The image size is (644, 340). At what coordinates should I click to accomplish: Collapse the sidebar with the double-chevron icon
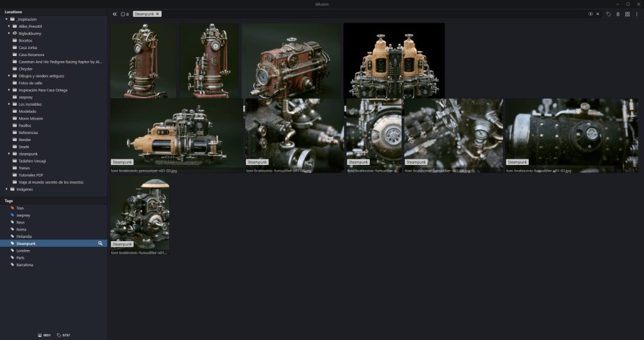114,14
